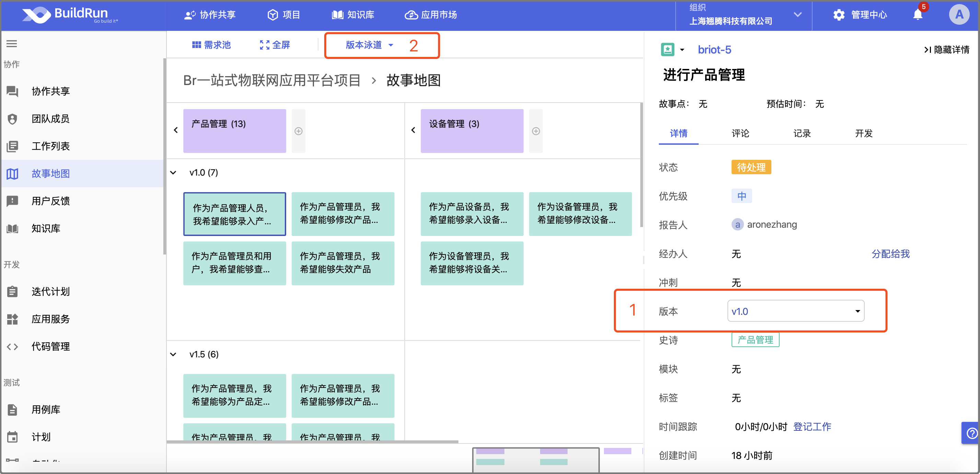
Task: Collapse the v1.0 version swimlane
Action: click(x=173, y=173)
